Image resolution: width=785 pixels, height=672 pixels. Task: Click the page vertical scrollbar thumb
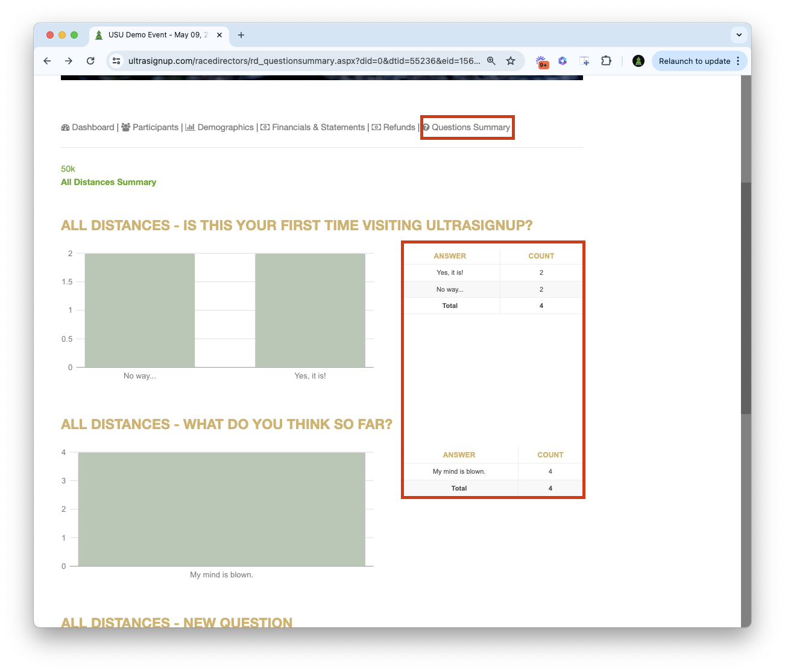point(746,298)
